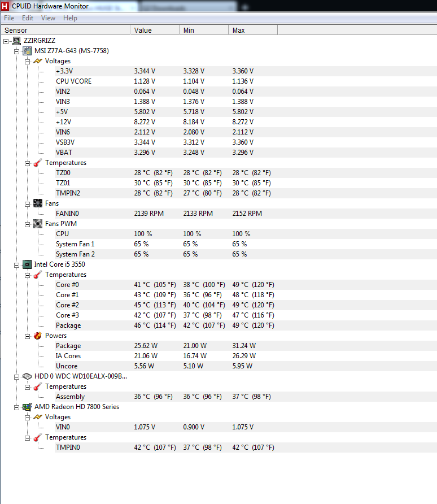Select the TMPIN2 temperature row
The width and height of the screenshot is (437, 504).
coord(246,193)
